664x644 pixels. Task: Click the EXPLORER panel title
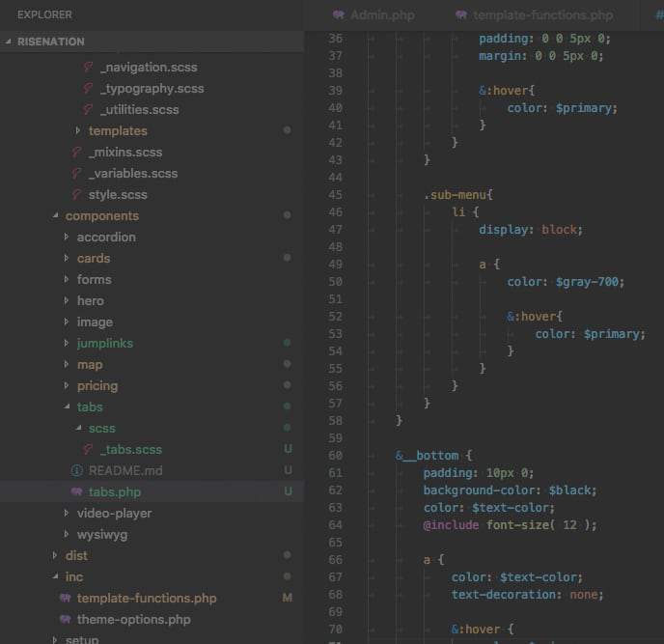[x=44, y=14]
